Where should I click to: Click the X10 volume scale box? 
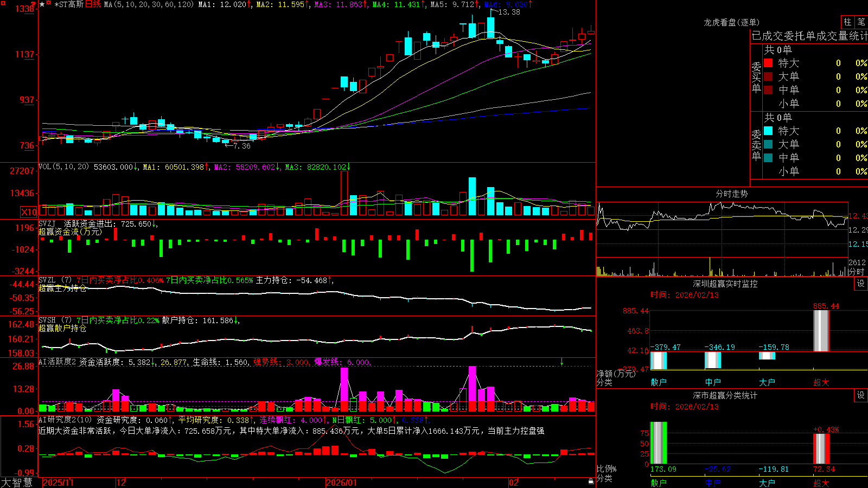[x=29, y=212]
